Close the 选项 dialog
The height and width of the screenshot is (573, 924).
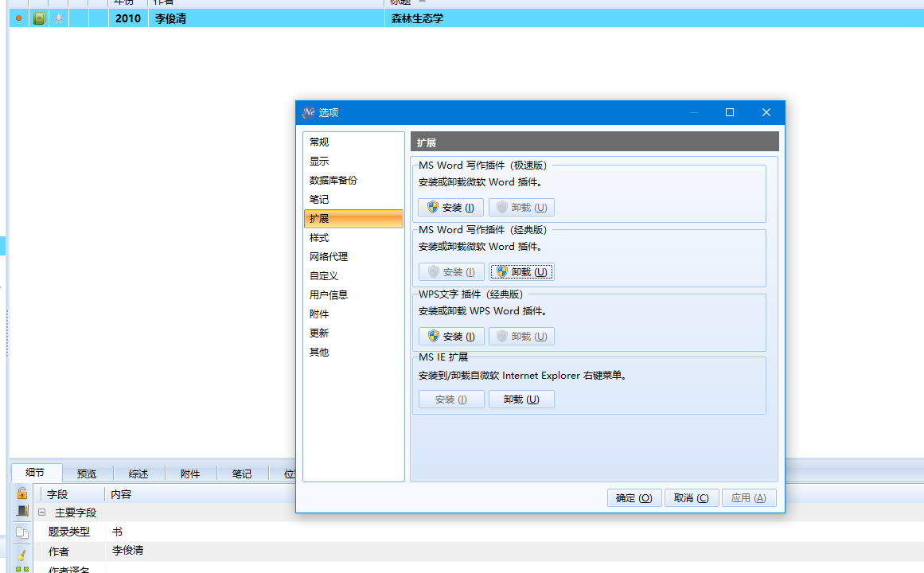pyautogui.click(x=766, y=112)
